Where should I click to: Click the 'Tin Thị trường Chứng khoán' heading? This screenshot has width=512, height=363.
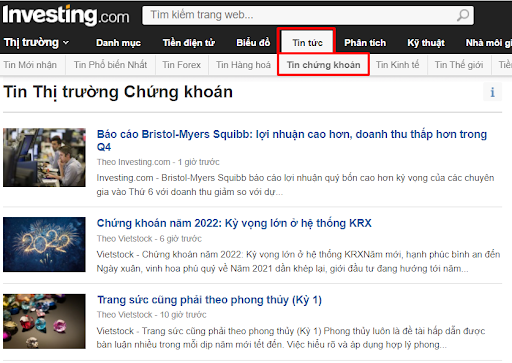coord(118,92)
